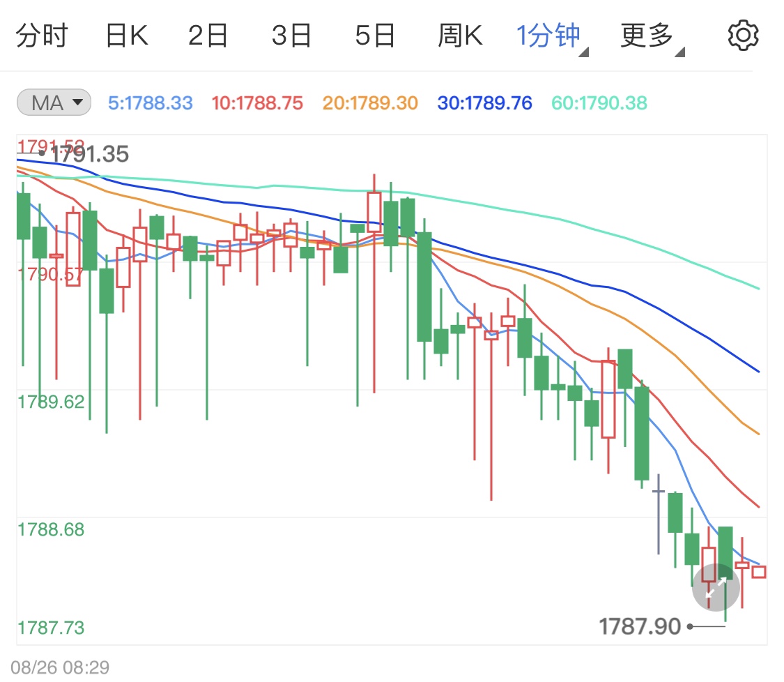This screenshot has width=784, height=682.
Task: Click the gray doji cross candlestick
Action: coord(659,514)
